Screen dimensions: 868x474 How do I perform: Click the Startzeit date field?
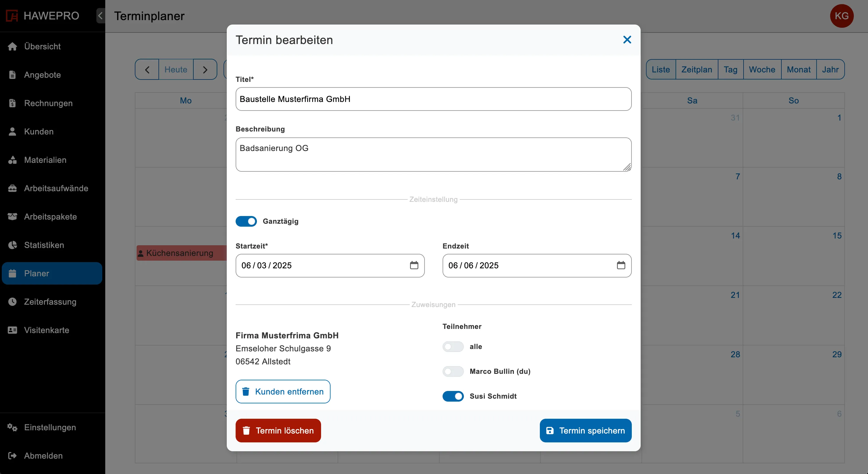coord(330,265)
